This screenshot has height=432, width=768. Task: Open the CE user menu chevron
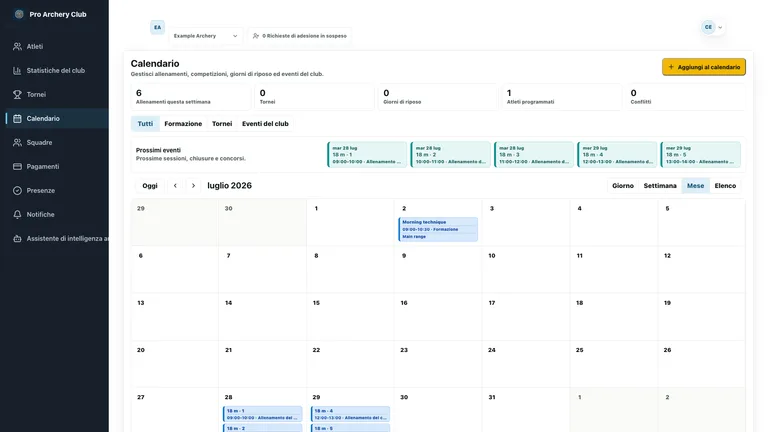[720, 27]
